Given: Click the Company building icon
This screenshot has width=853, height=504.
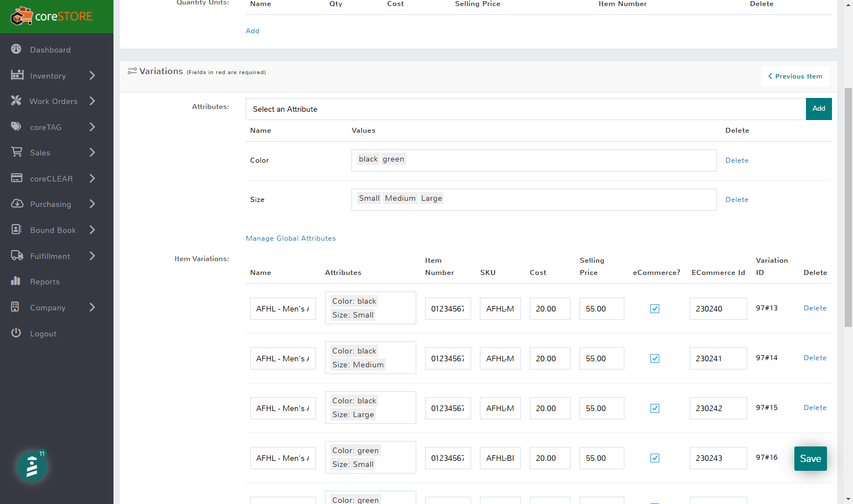Looking at the screenshot, I should point(15,307).
